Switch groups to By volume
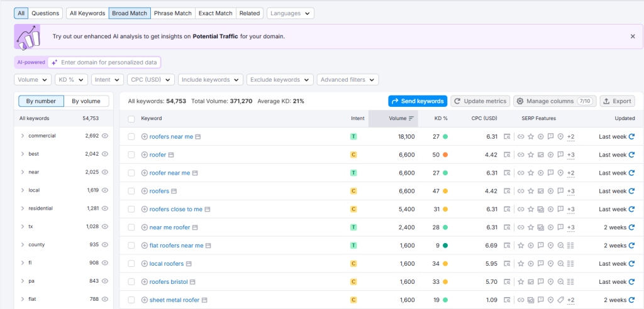The width and height of the screenshot is (644, 309). [87, 101]
